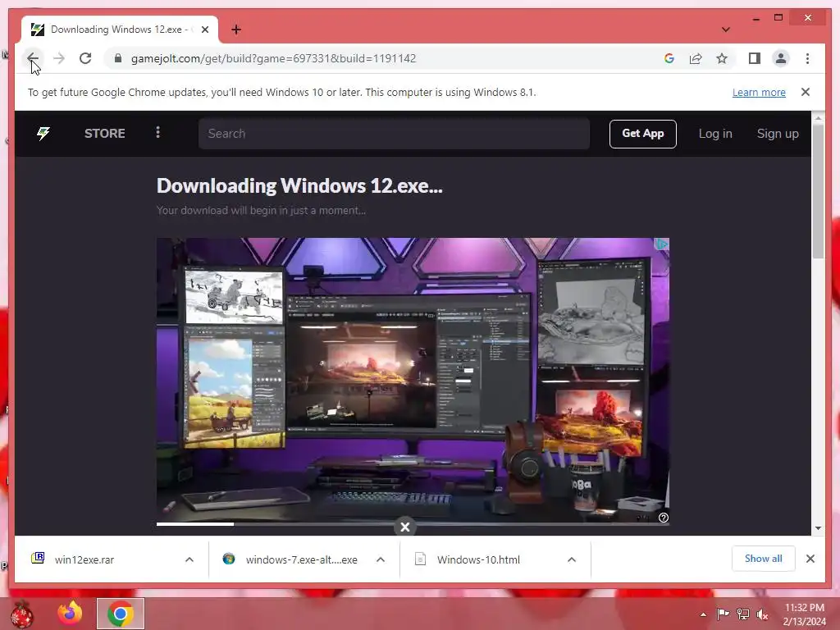
Task: Click the page vertical scrollbar
Action: pyautogui.click(x=818, y=191)
